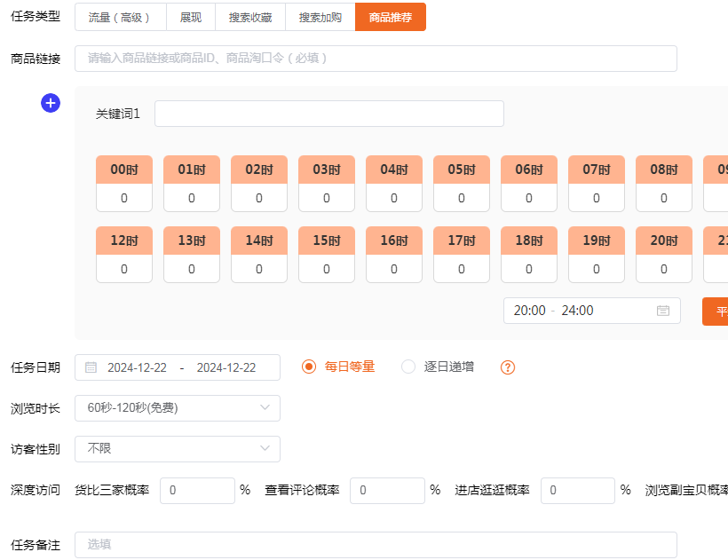Screen dimensions: 728x560
Task: Click the 00时 hour count field
Action: 124,198
